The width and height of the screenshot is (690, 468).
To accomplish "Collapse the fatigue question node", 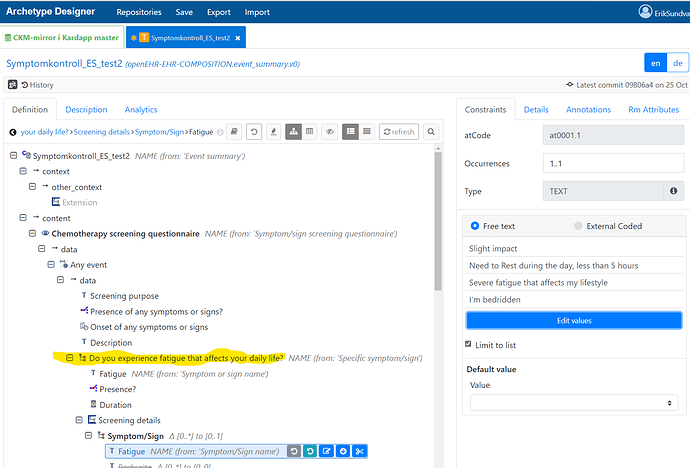I will pyautogui.click(x=70, y=358).
